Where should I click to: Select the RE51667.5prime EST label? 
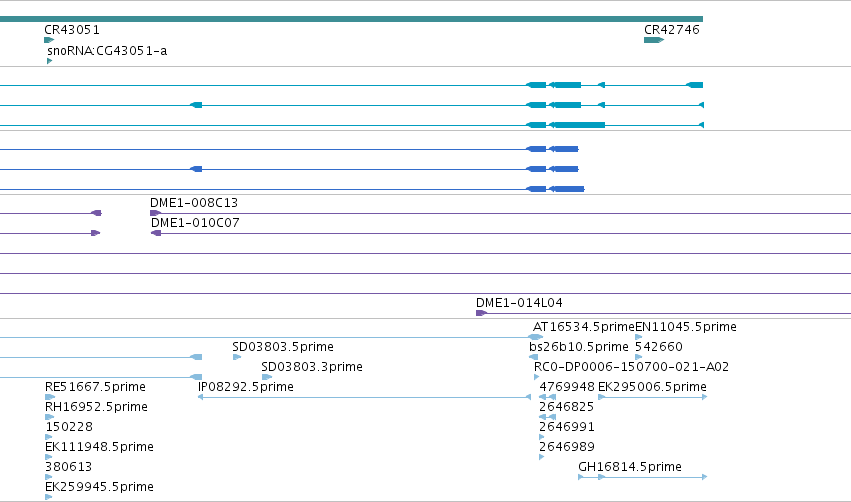[95, 387]
